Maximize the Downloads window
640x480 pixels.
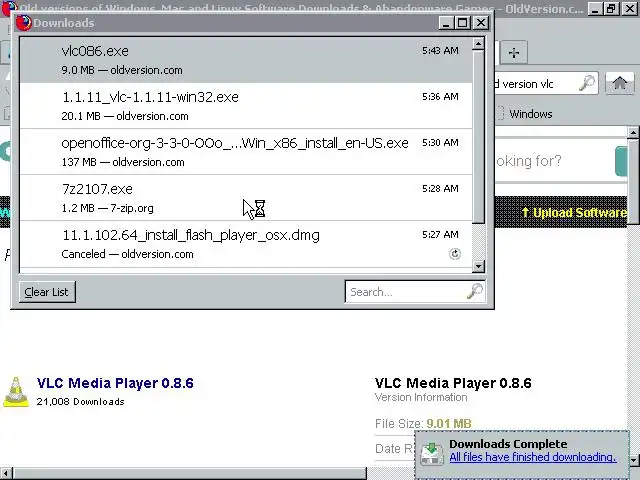(462, 23)
